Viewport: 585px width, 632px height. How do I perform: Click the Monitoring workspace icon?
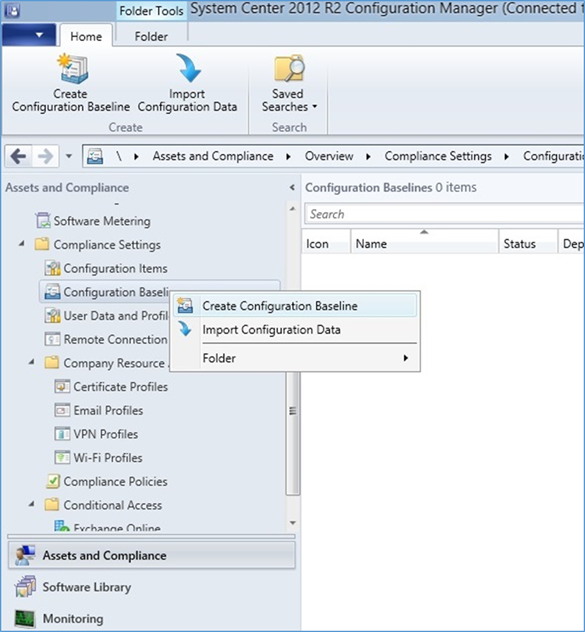[25, 619]
